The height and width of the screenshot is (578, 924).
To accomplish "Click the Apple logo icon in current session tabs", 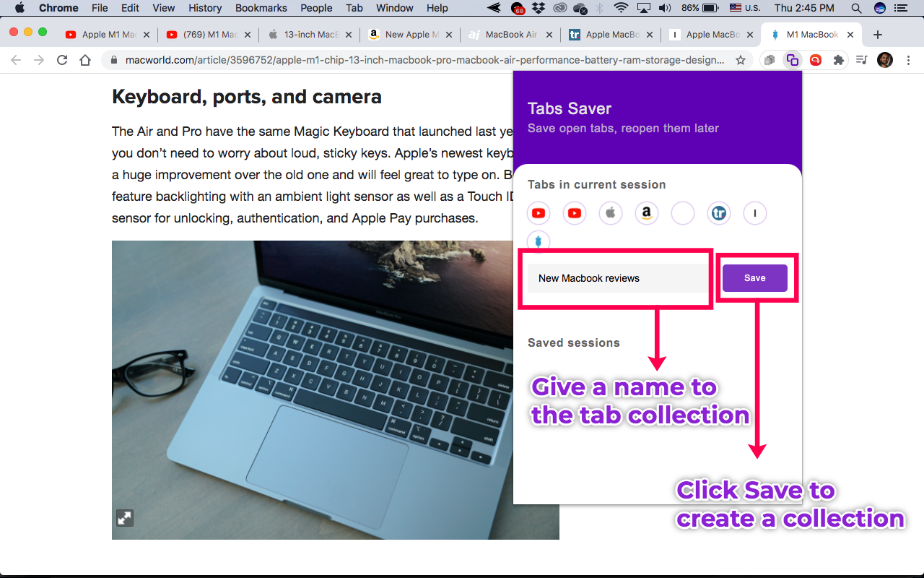I will tap(611, 213).
